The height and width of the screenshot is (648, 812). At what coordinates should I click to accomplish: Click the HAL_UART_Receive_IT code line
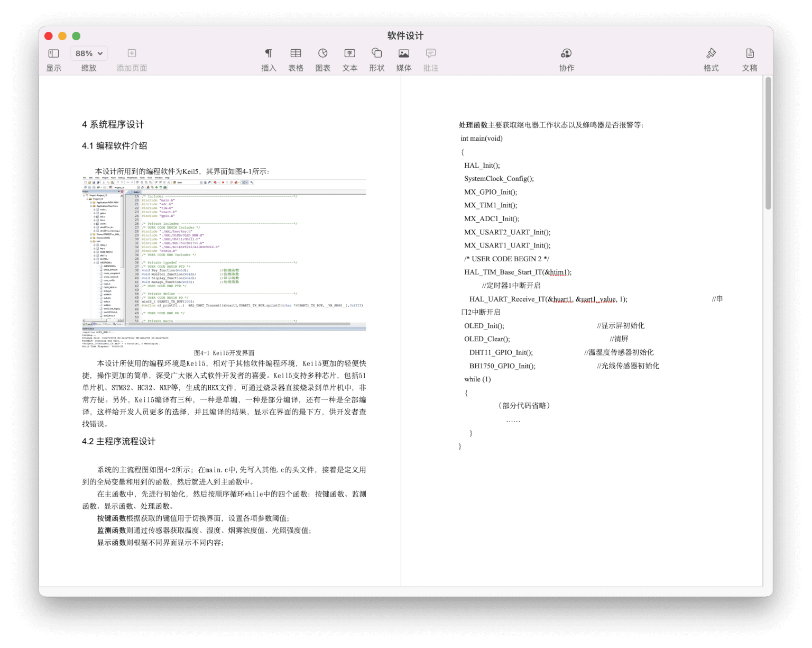point(549,299)
